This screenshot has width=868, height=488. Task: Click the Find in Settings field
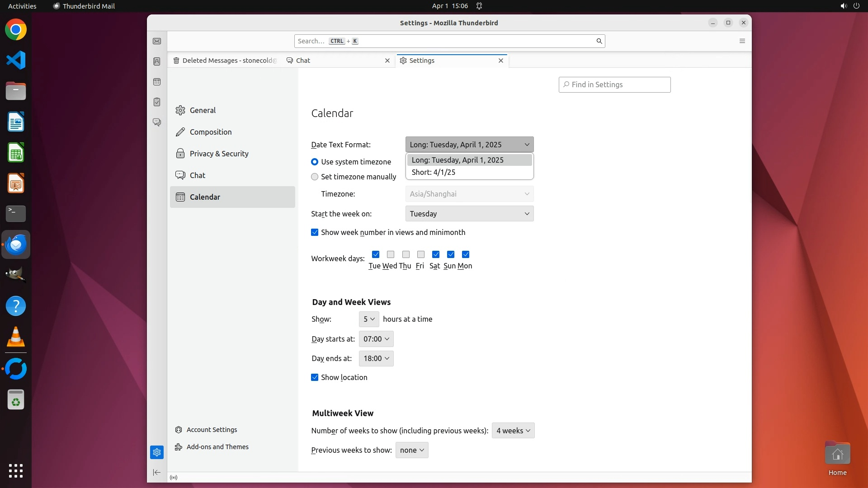click(615, 84)
